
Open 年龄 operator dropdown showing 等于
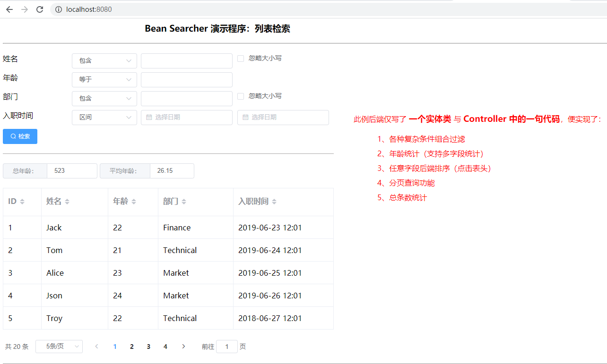click(x=104, y=80)
